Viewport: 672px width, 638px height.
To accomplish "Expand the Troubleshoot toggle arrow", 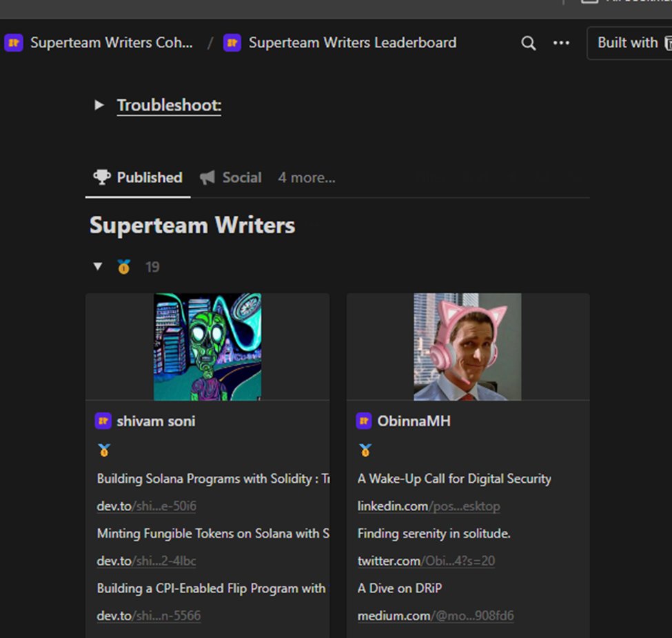I will 99,105.
